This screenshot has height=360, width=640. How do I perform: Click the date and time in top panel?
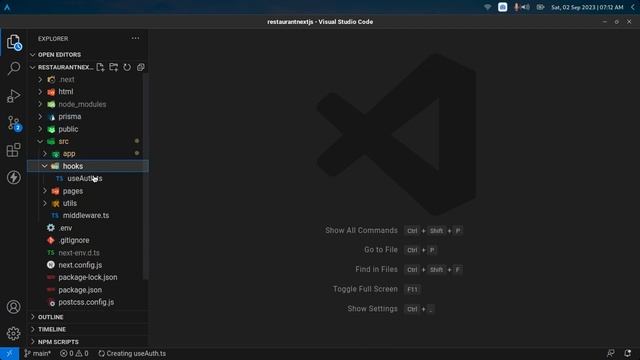[x=587, y=7]
